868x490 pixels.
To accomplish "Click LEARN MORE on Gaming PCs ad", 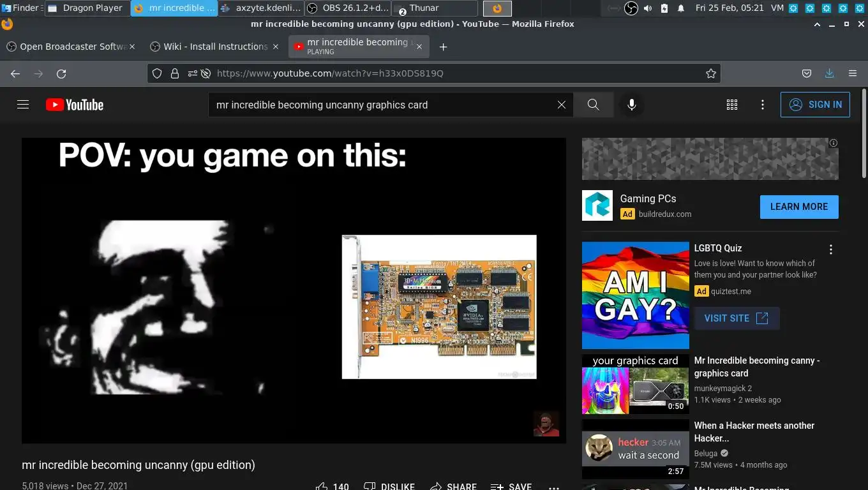I will 799,207.
